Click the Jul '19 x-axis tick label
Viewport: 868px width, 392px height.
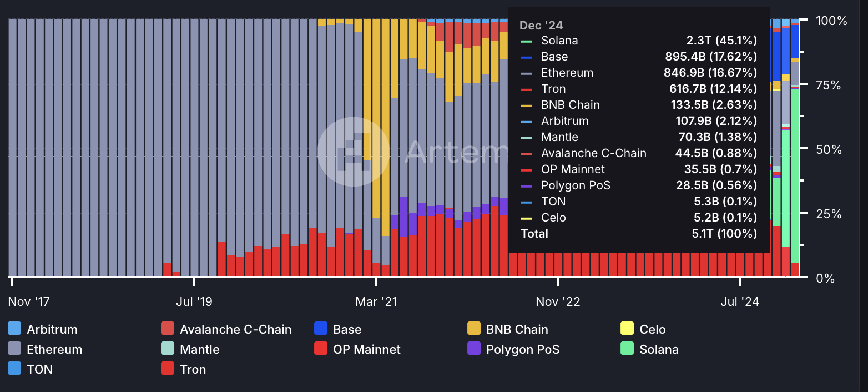tap(194, 301)
